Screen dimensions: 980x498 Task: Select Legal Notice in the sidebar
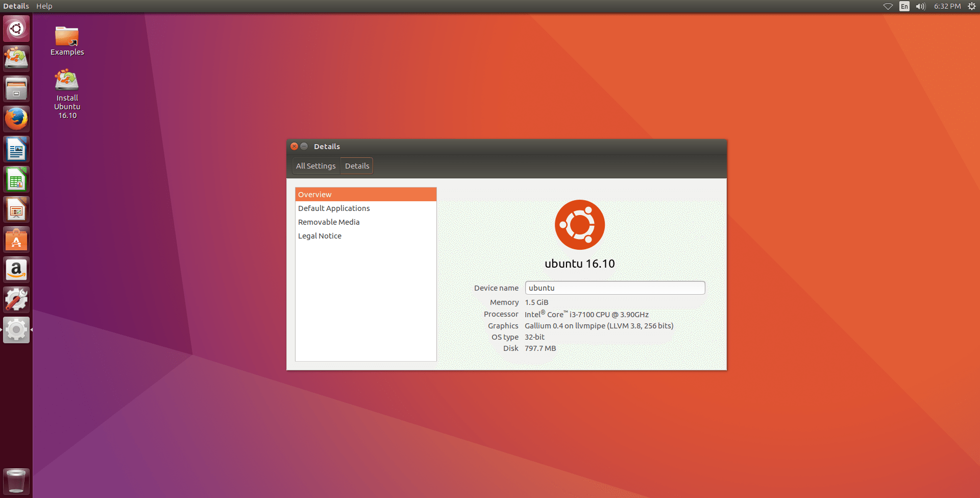pyautogui.click(x=365, y=236)
